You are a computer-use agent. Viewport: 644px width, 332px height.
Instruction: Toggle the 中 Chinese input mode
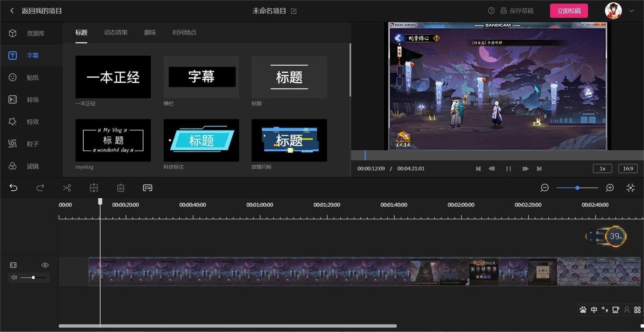click(594, 310)
